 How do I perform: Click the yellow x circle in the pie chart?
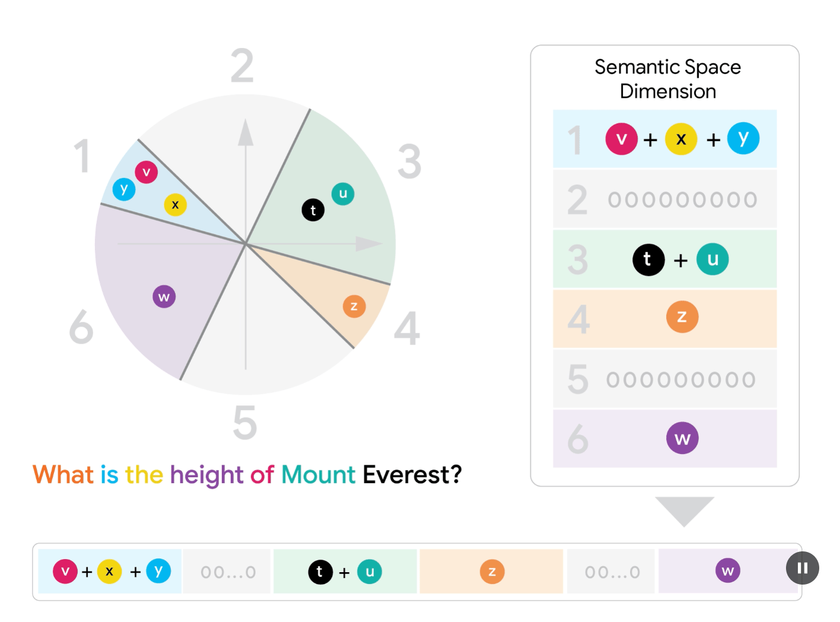175,205
